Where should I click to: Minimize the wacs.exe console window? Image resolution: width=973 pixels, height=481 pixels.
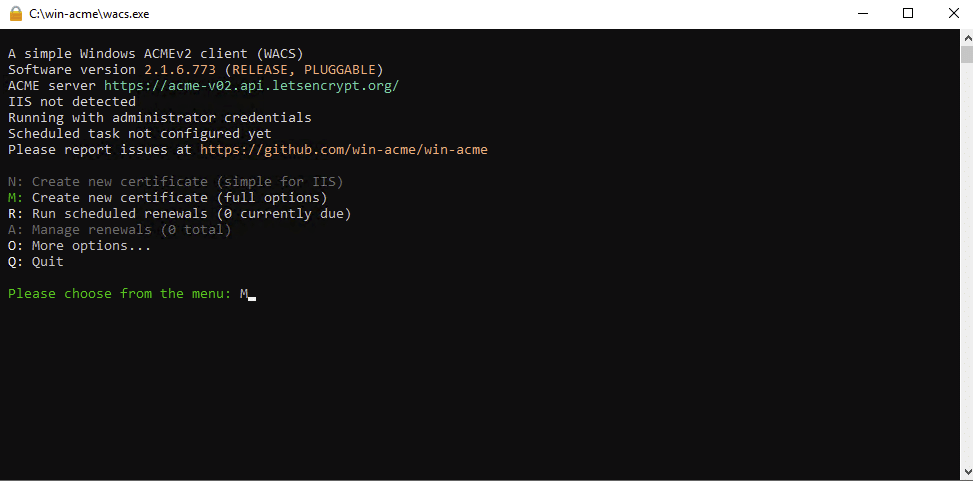pyautogui.click(x=862, y=14)
